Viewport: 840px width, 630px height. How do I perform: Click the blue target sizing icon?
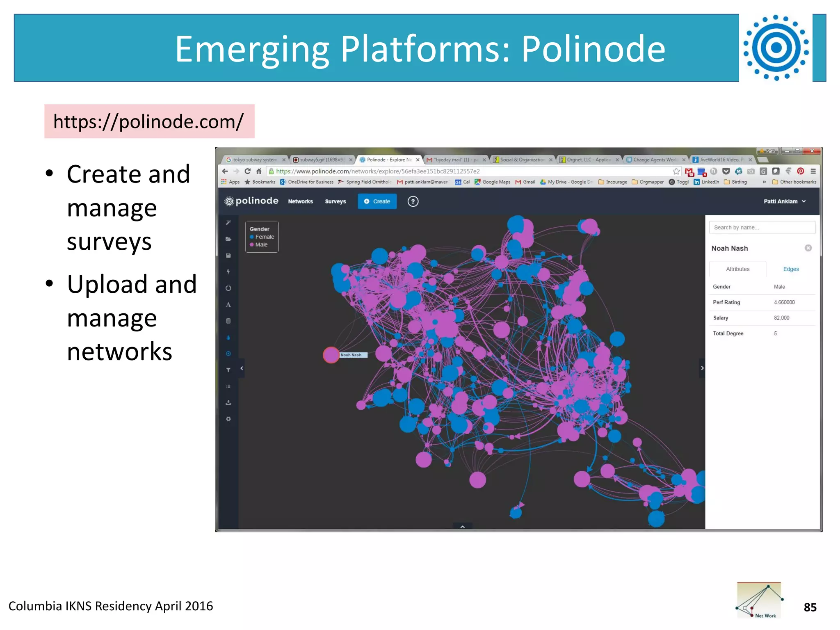pyautogui.click(x=228, y=354)
